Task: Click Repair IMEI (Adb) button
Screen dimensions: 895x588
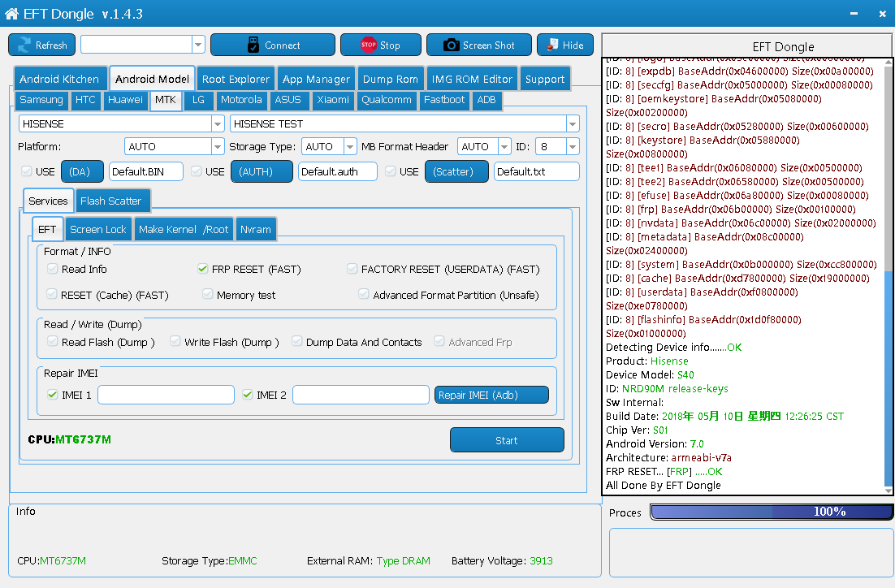Action: point(491,395)
